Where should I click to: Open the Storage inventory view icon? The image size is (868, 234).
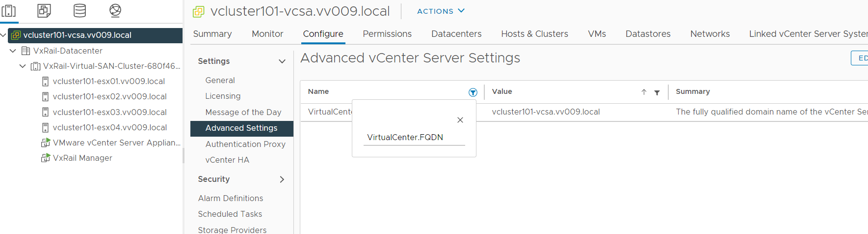point(79,10)
